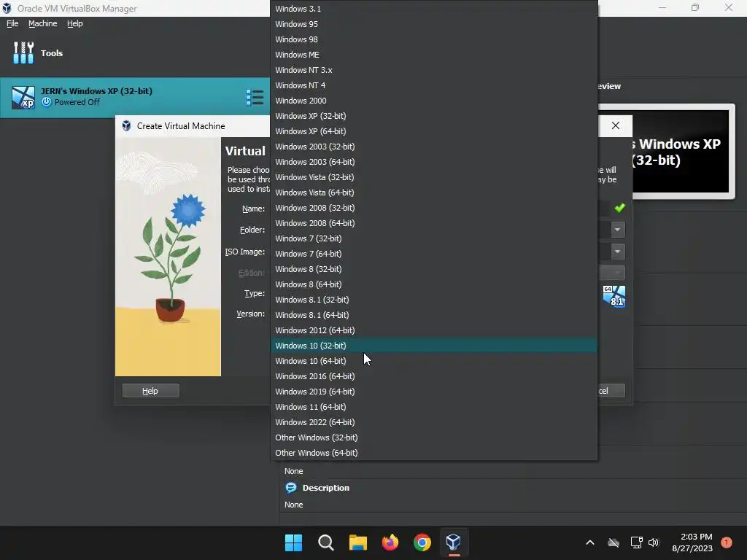This screenshot has height=560, width=747.
Task: Click the VirtualBox icon in dialog title
Action: coord(126,125)
